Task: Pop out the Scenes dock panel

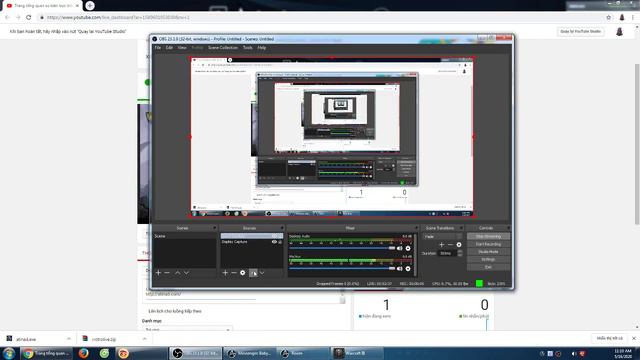Action: point(214,228)
